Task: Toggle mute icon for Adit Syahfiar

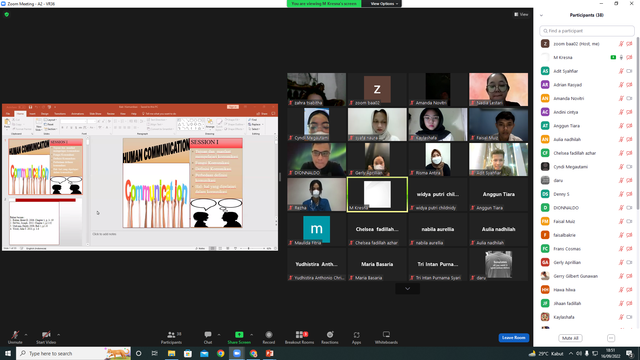Action: [621, 71]
